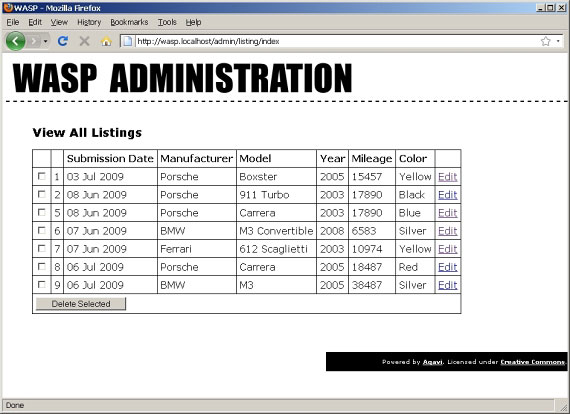Viewport: 570px width, 414px height.
Task: Click the Manufacturer column header
Action: click(x=196, y=158)
